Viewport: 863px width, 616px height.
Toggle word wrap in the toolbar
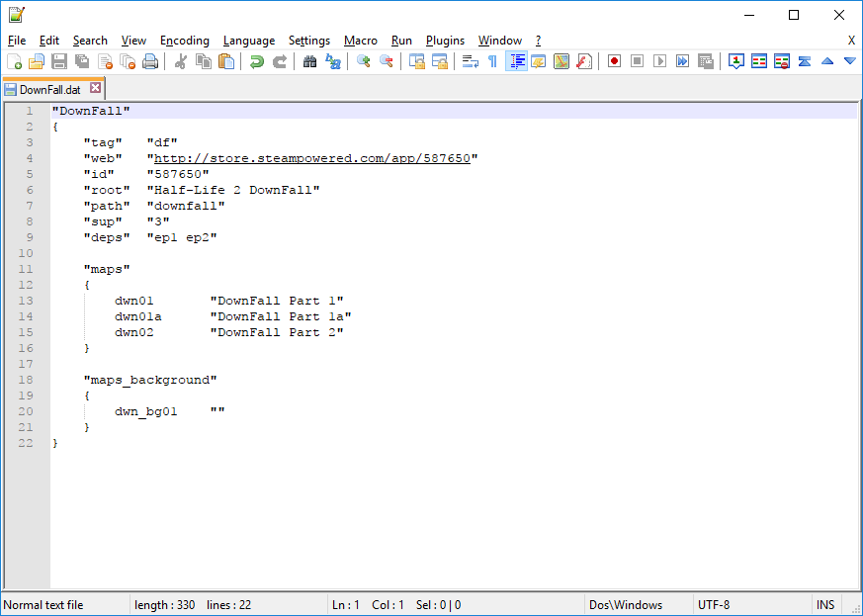(470, 61)
